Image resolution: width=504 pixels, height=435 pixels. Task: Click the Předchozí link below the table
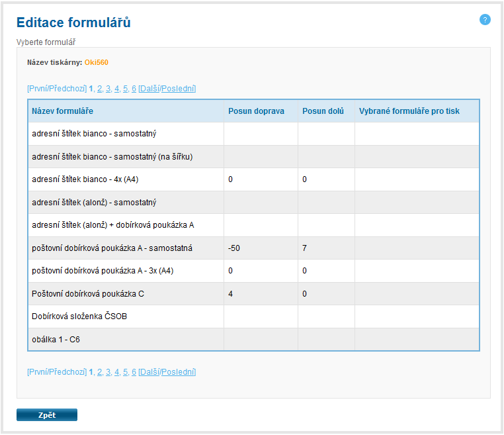point(67,372)
